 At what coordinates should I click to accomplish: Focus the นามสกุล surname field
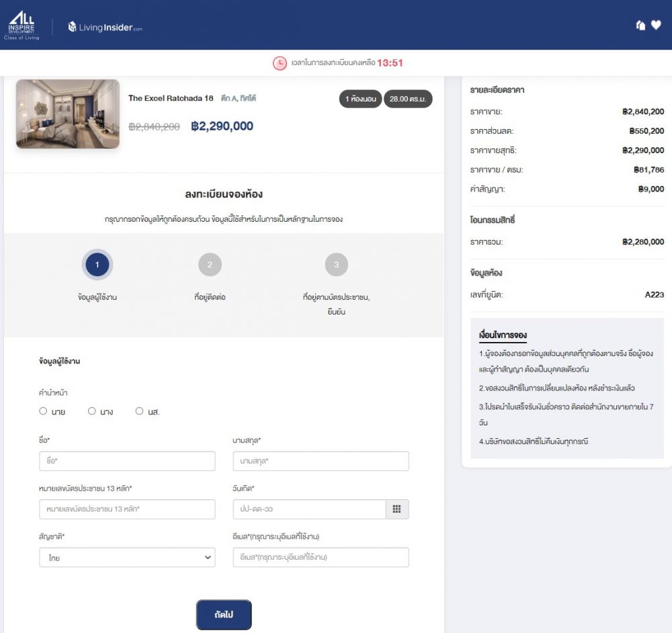pos(321,461)
